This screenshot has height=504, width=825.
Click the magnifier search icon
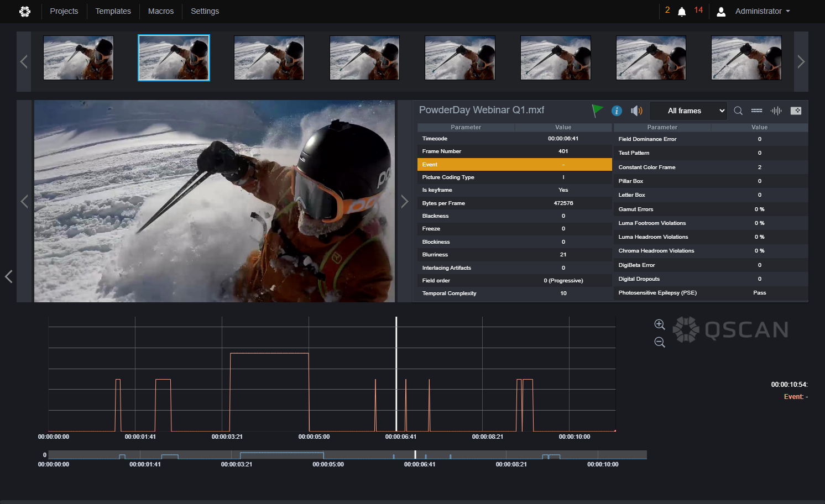pos(738,111)
